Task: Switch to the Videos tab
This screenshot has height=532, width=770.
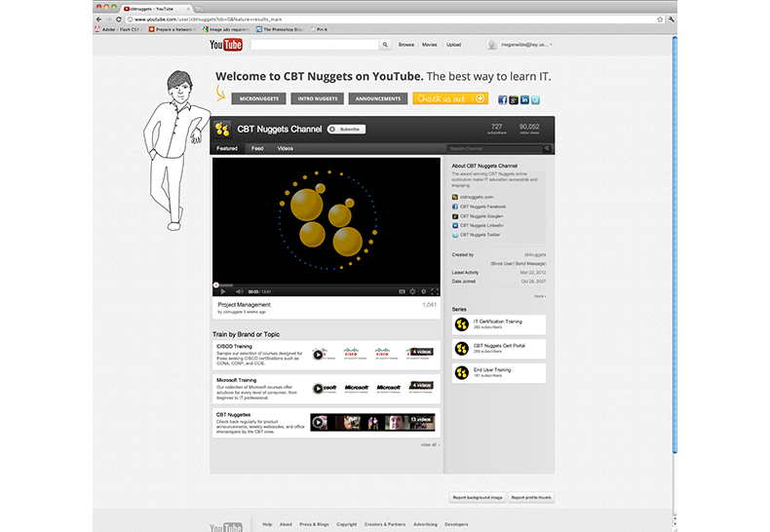Action: [x=286, y=149]
